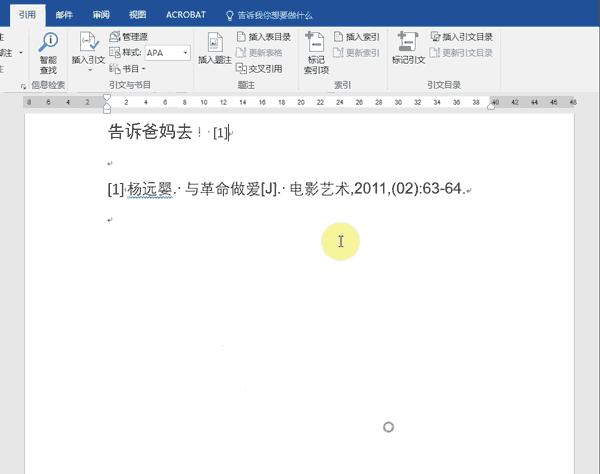Select the 引用 References ribbon tab
The width and height of the screenshot is (600, 474).
[x=28, y=15]
